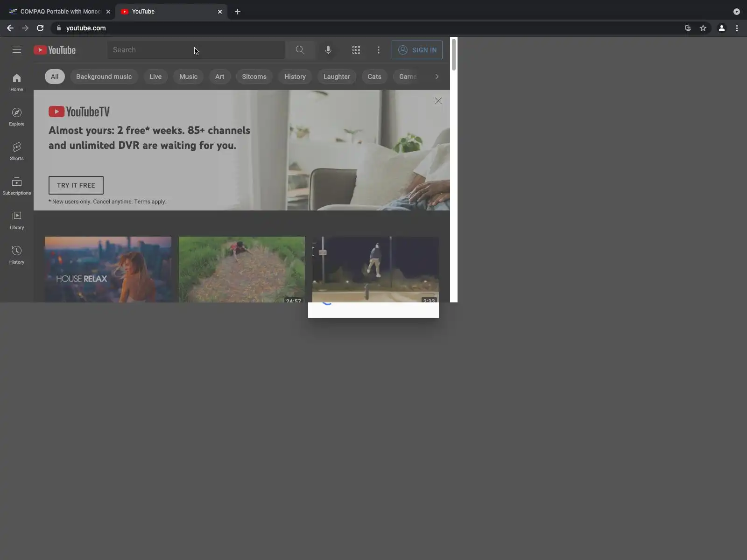Filter by Sitcoms chip
Screen dimensions: 747x560
coord(254,77)
